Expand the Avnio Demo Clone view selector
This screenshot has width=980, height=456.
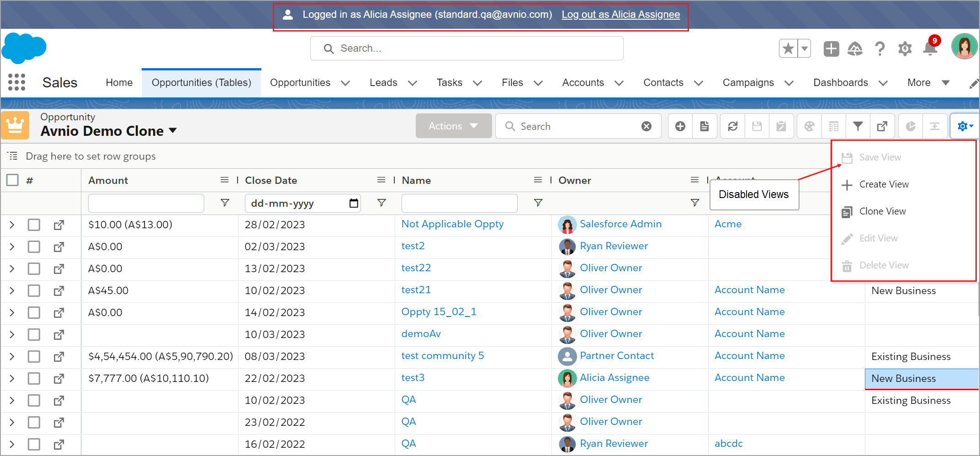173,131
